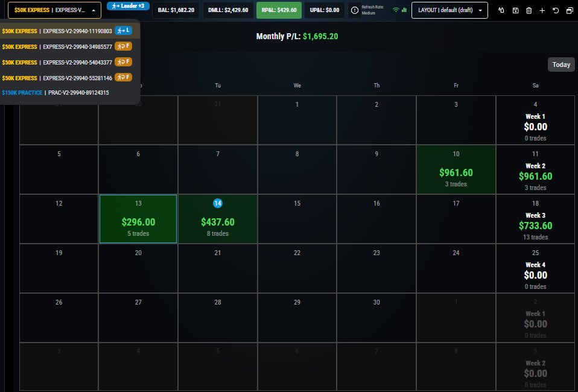The height and width of the screenshot is (392, 578).
Task: Open the $50K EXPRESS account selector dropdown
Action: [54, 10]
